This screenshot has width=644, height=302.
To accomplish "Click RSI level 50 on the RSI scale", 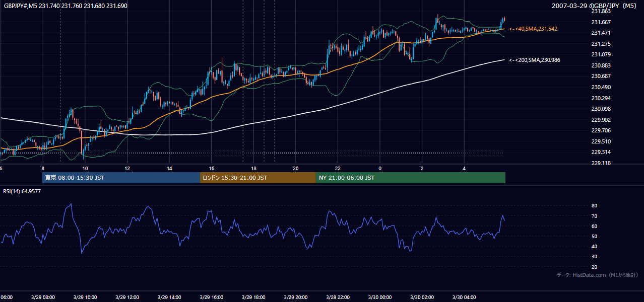I will pyautogui.click(x=594, y=236).
